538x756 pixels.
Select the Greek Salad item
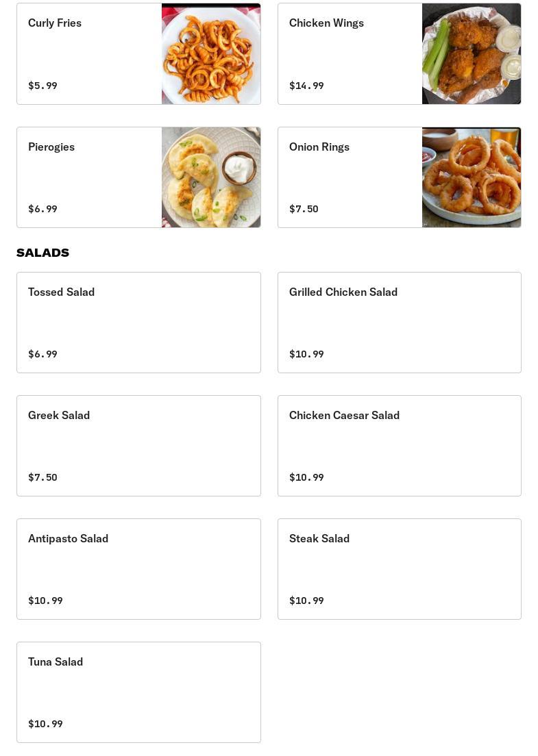tap(138, 446)
